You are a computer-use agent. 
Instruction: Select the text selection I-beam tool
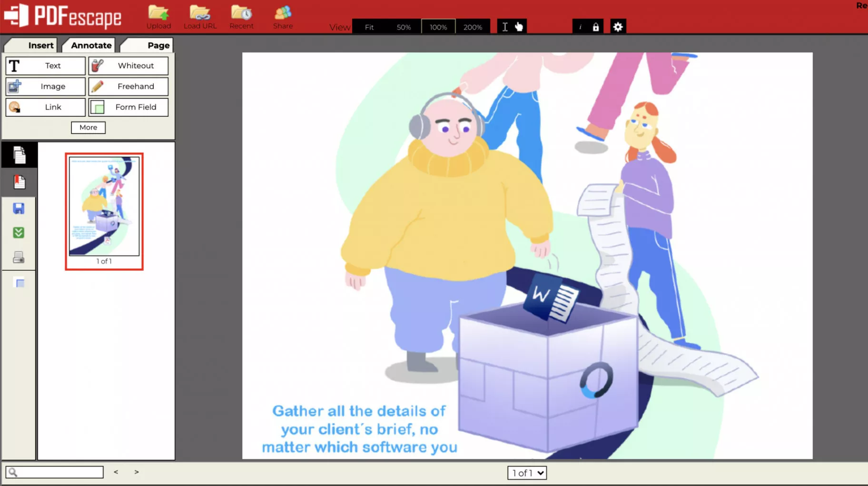point(505,27)
